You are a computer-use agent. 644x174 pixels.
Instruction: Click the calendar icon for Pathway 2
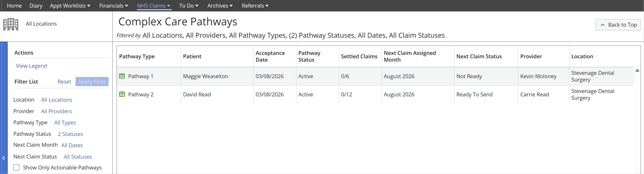[122, 94]
